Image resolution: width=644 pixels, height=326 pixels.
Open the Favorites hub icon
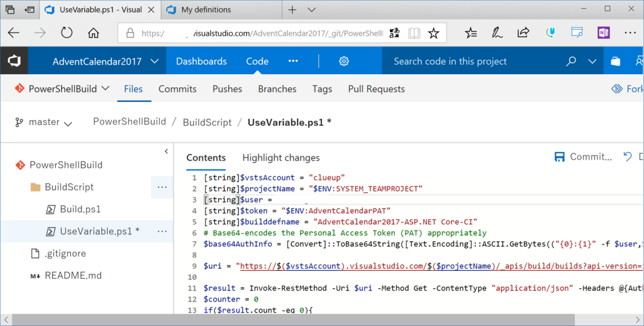tap(470, 33)
